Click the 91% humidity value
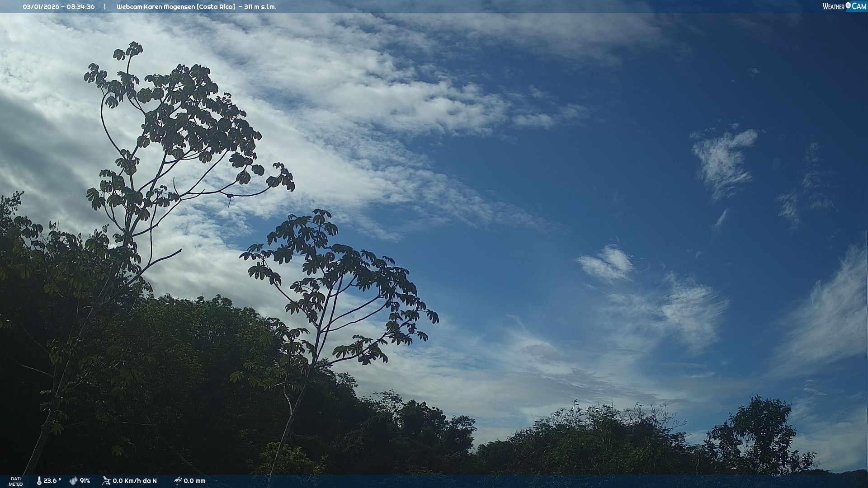 [x=85, y=481]
